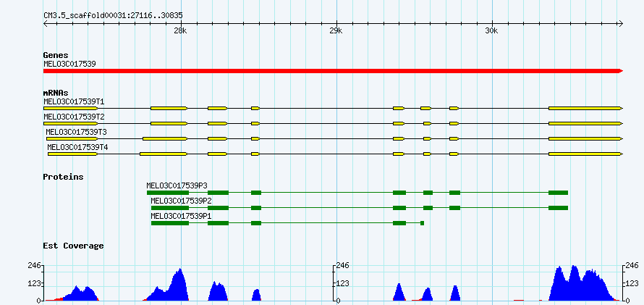Click the first green CDS block of MELO3C017539P3
Screen dimensions: 644x305
pyautogui.click(x=168, y=193)
